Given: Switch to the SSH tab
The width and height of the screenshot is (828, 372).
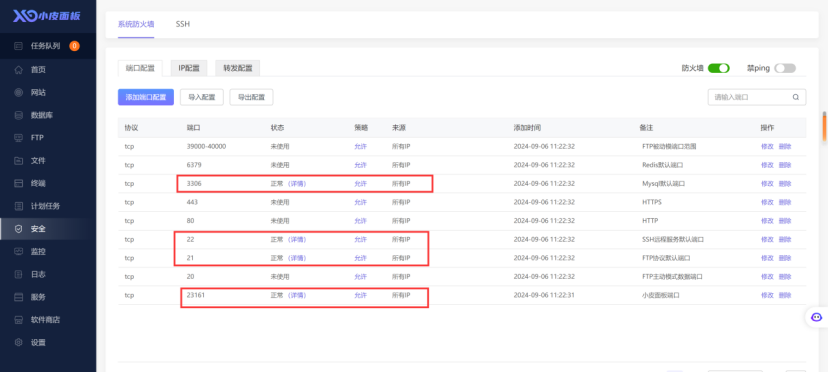Looking at the screenshot, I should [183, 24].
